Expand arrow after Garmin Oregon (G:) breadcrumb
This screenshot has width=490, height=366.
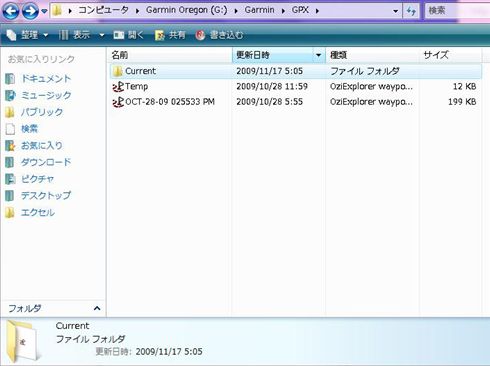[x=236, y=11]
